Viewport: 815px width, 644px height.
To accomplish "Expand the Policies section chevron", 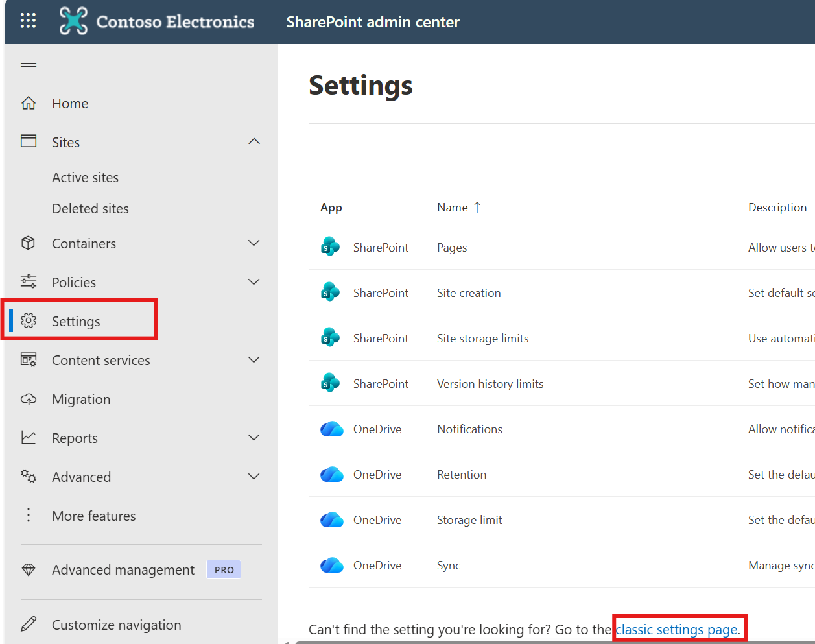I will coord(254,282).
